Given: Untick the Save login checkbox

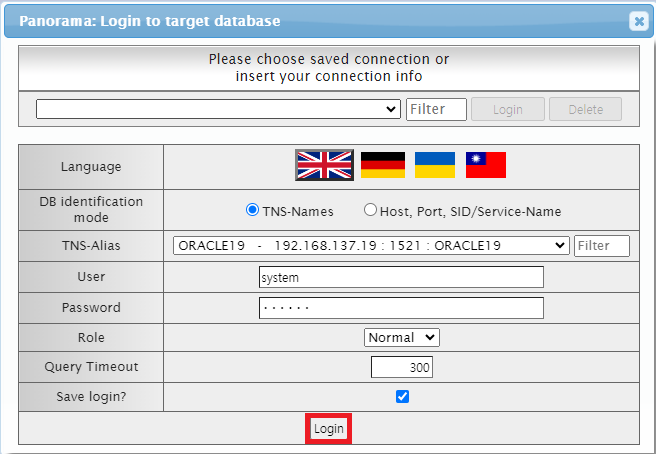Looking at the screenshot, I should click(x=402, y=396).
